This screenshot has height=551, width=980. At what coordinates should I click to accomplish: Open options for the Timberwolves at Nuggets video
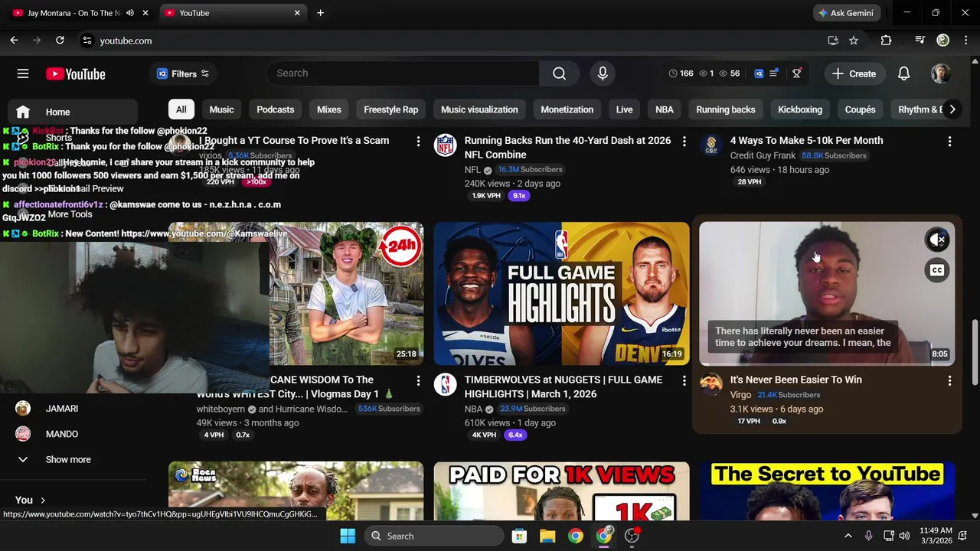point(684,380)
